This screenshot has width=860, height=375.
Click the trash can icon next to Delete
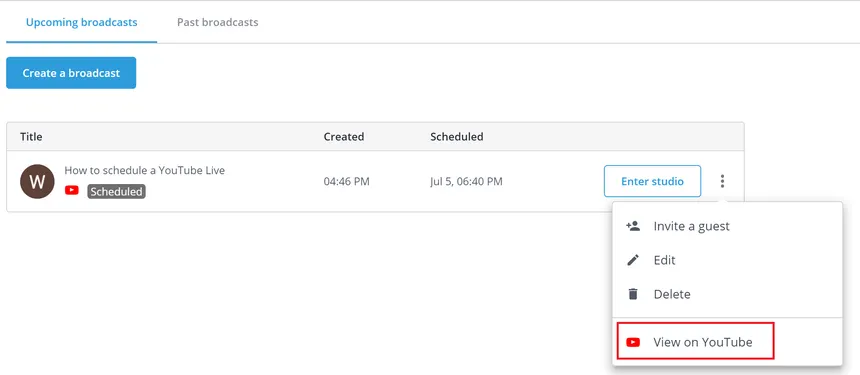(633, 294)
